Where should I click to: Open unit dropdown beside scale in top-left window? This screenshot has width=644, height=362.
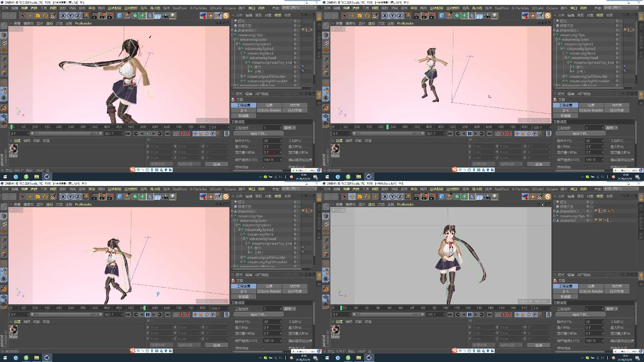290,128
